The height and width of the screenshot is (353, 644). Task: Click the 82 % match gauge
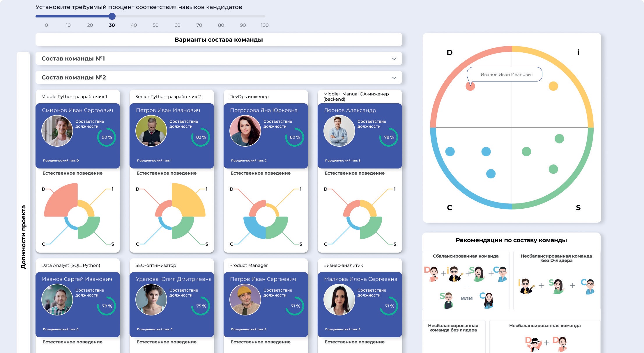201,137
